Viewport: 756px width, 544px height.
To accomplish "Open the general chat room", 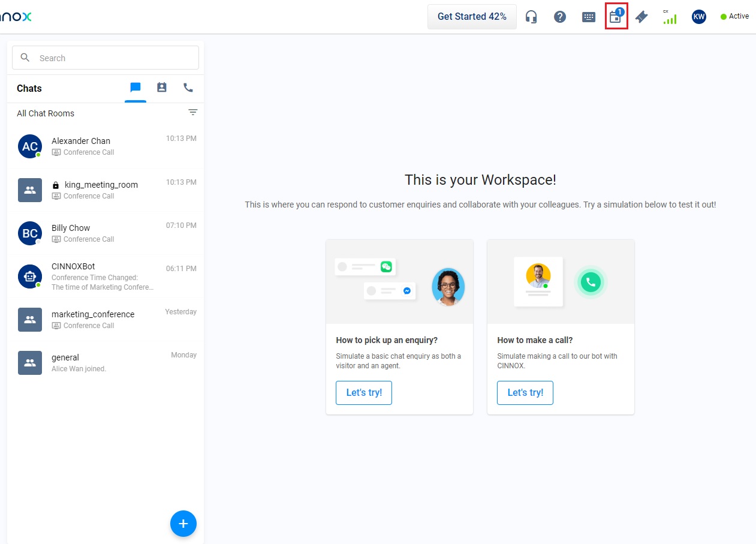I will [x=106, y=362].
